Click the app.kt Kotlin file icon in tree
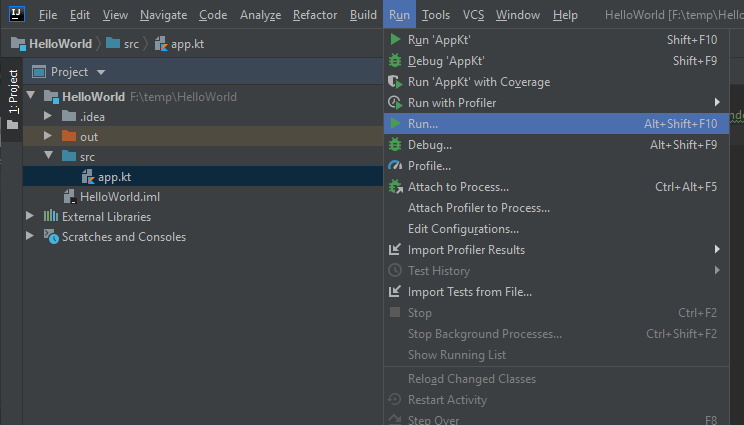Viewport: 744px width, 425px height. (x=88, y=177)
